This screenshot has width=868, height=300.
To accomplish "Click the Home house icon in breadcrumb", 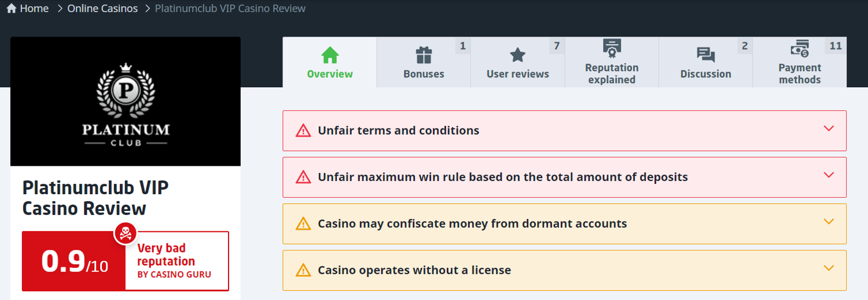I will (12, 9).
